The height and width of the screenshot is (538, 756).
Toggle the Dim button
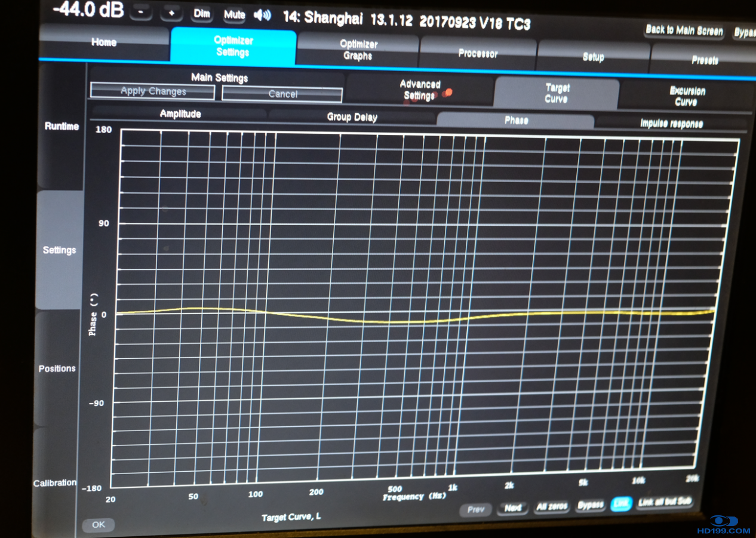tap(202, 14)
